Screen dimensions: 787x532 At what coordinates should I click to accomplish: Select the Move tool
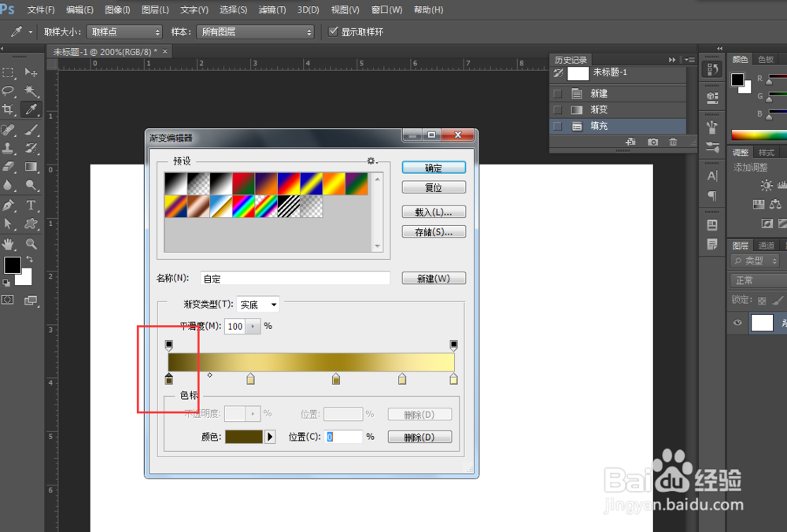(31, 72)
